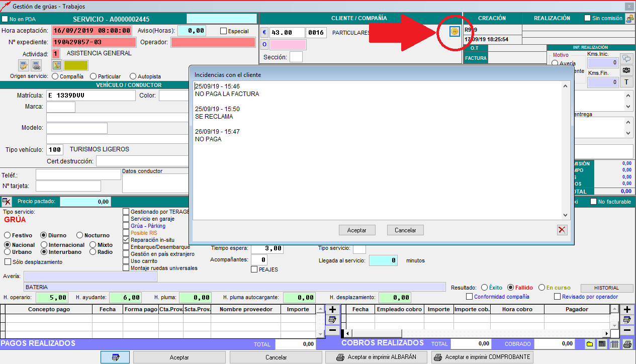Select Compañía as origen servicio
Image resolution: width=636 pixels, height=364 pixels.
[55, 76]
